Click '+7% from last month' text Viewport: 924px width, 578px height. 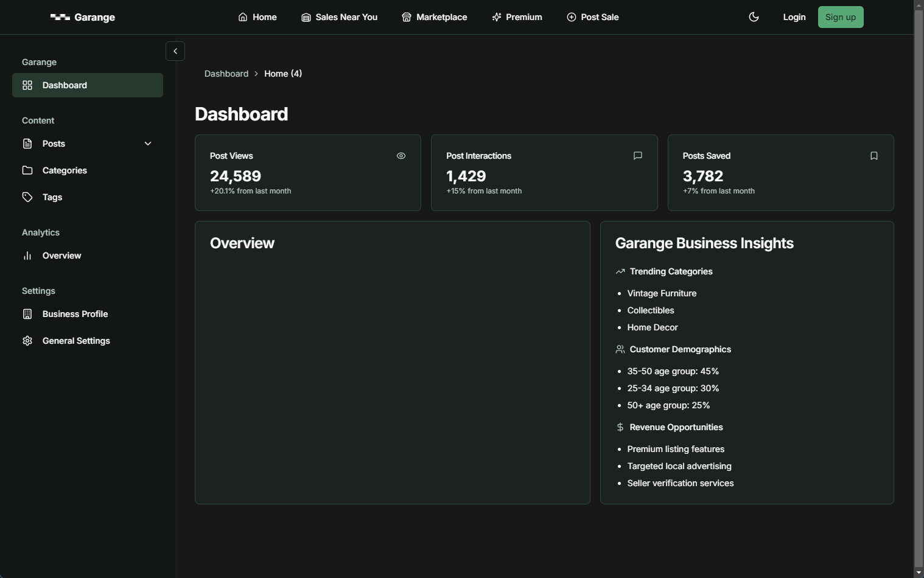(x=719, y=191)
